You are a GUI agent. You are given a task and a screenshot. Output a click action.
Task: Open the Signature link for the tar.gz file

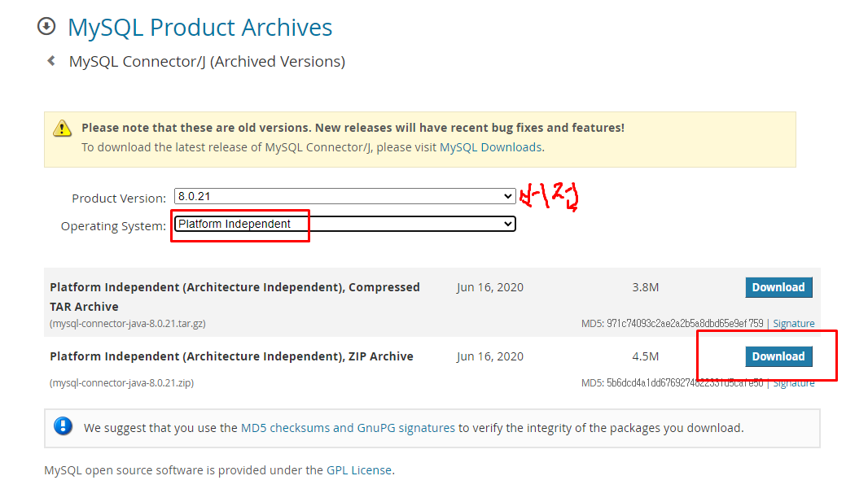793,324
